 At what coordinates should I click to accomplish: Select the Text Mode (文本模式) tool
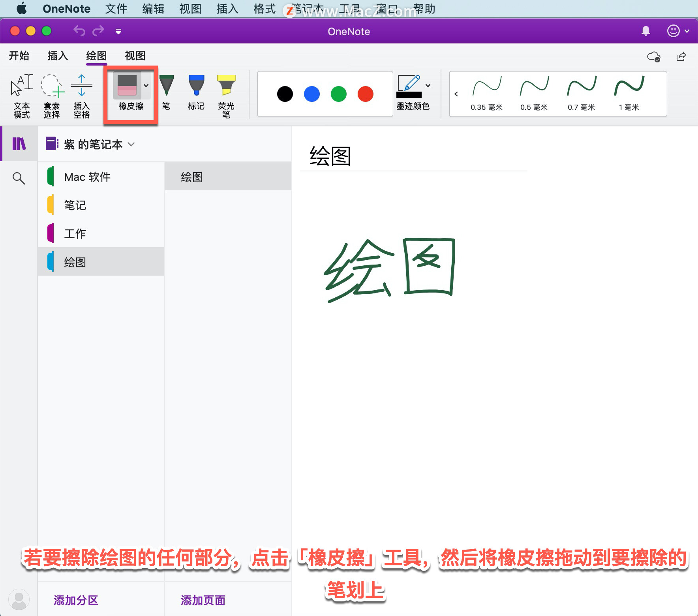[x=21, y=96]
